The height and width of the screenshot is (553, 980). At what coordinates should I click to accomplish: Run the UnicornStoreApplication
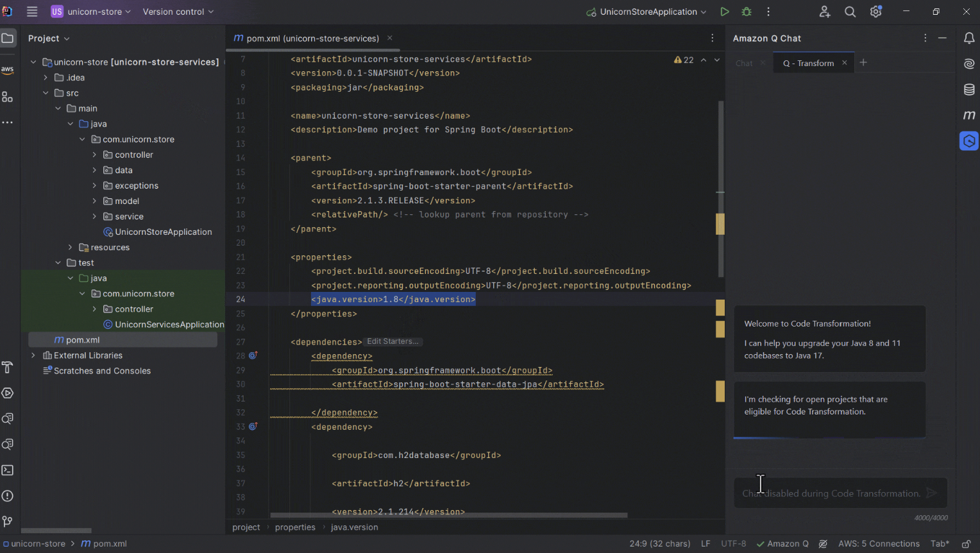point(725,12)
